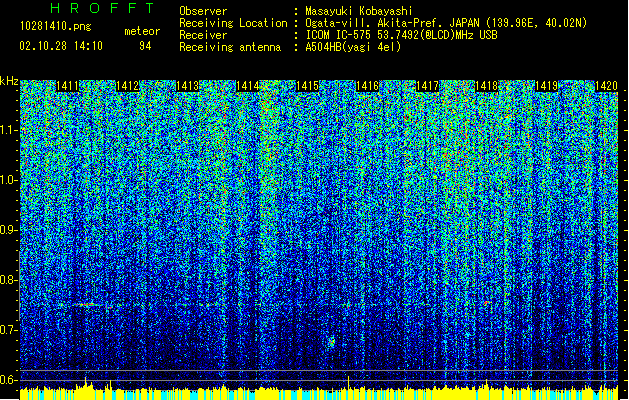Screen dimensions: 629x400
Task: Click the 1420 time marker
Action: coord(606,86)
